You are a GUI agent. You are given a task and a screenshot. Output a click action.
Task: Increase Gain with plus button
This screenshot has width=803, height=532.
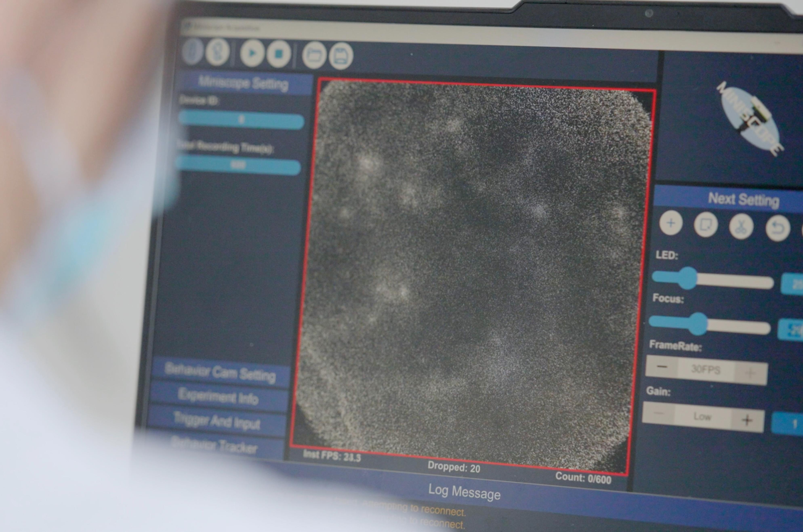[x=747, y=420]
